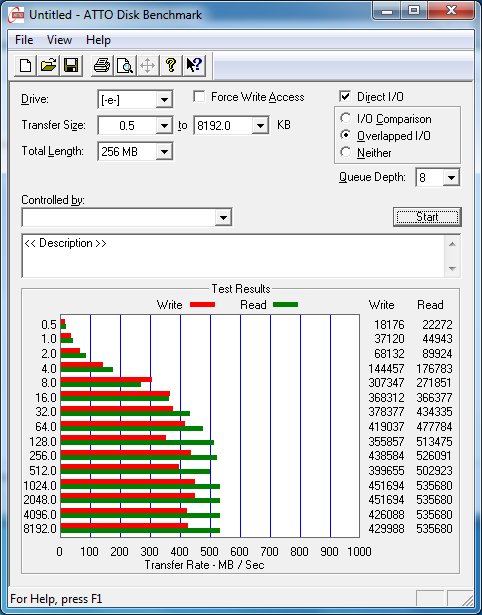Expand the Drive selection dropdown
The image size is (482, 615).
coord(164,100)
